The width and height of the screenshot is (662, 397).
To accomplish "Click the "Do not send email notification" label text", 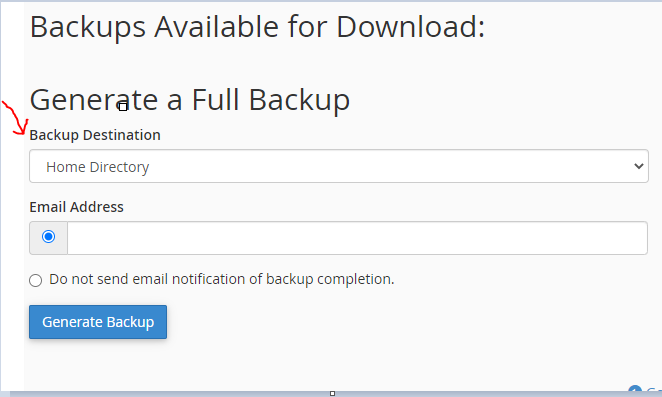I will 222,279.
